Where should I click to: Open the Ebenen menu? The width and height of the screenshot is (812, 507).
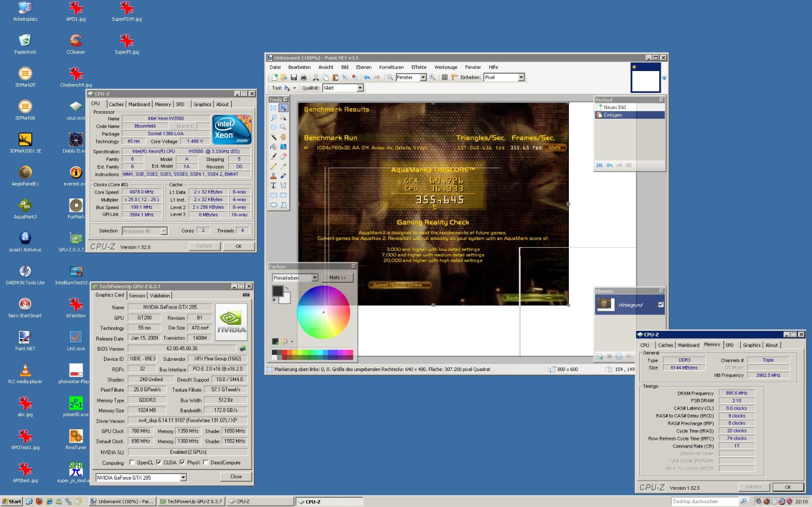click(x=363, y=67)
